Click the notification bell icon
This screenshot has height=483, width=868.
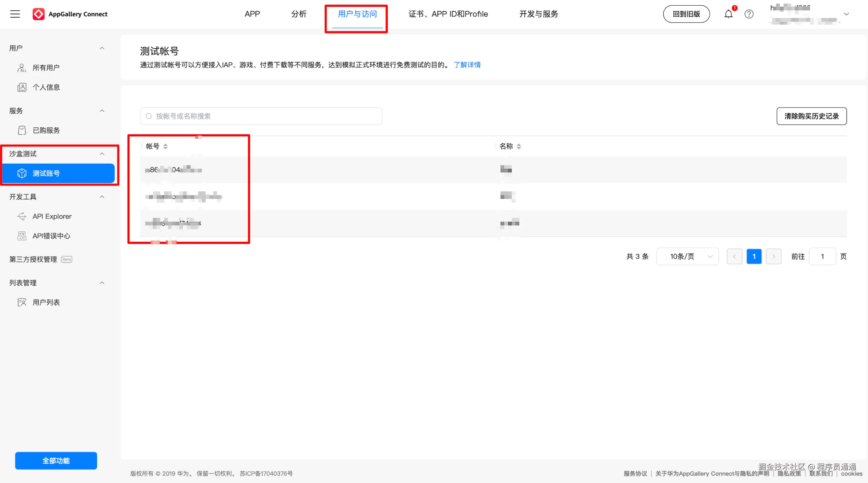point(728,14)
